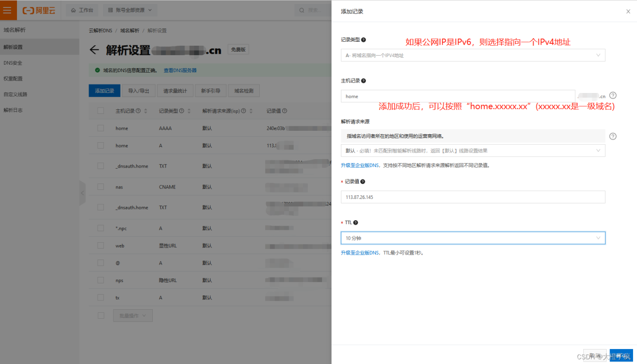This screenshot has width=637, height=364.
Task: Navigate to 云解析DNS breadcrumb link
Action: (x=100, y=30)
